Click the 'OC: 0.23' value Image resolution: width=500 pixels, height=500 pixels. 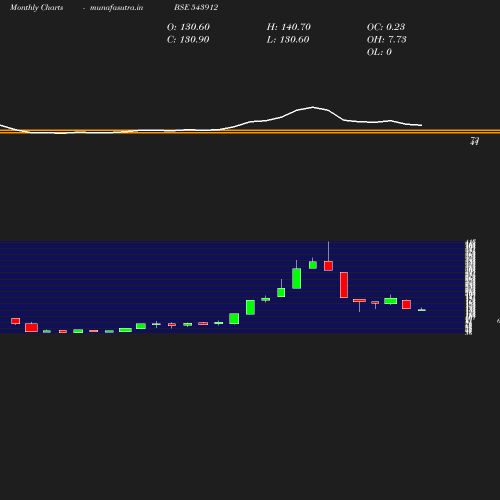pyautogui.click(x=386, y=27)
